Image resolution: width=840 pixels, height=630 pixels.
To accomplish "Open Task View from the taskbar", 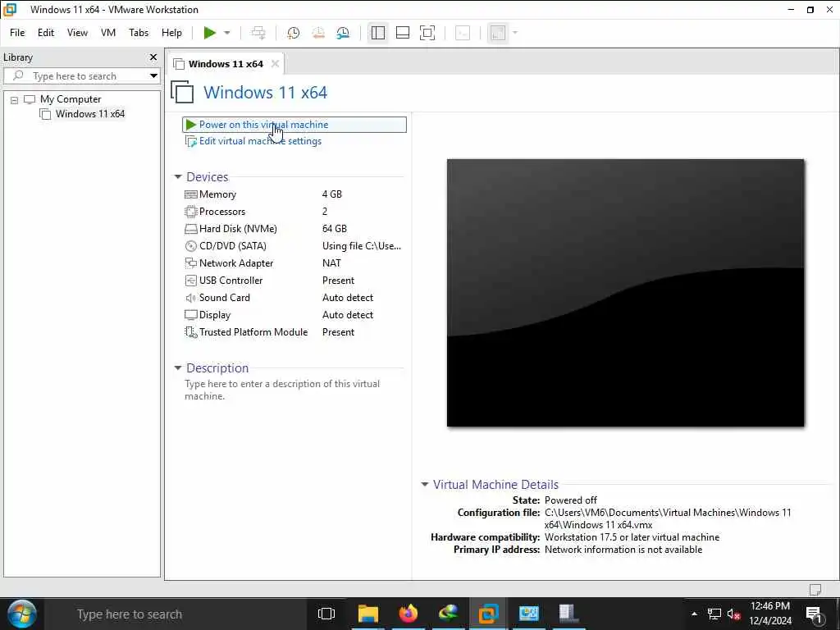I will 326,614.
